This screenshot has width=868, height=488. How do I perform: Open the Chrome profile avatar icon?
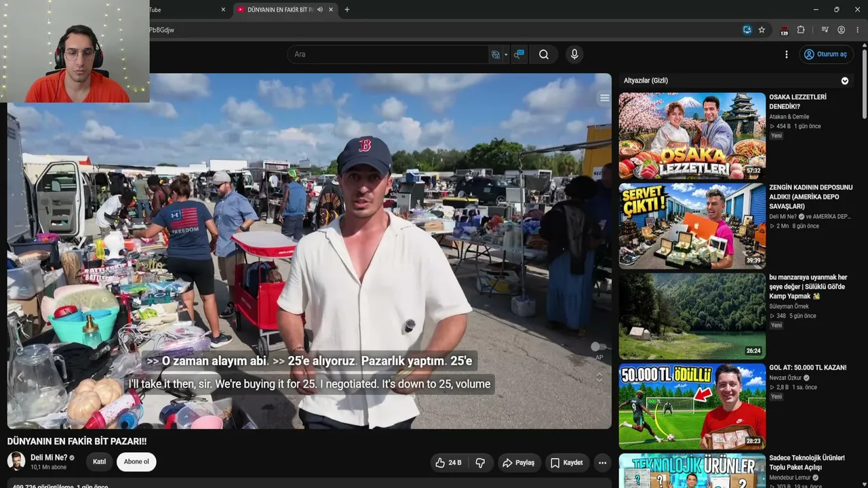[x=841, y=30]
